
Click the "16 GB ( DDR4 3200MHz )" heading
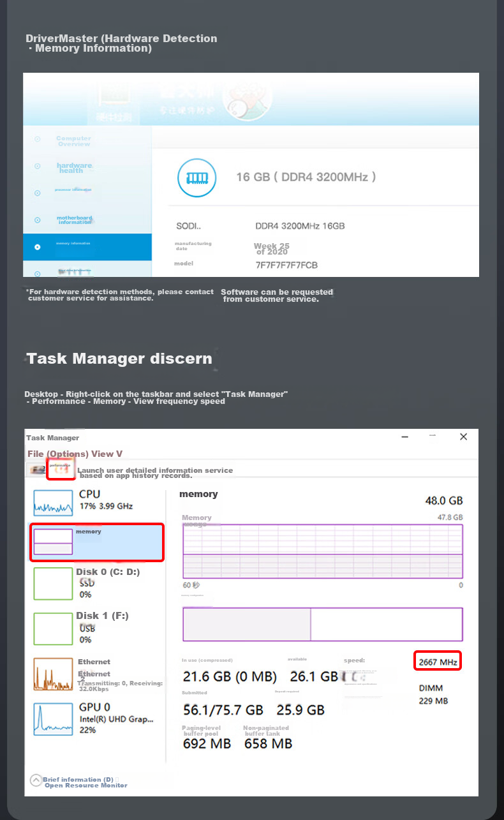pyautogui.click(x=306, y=177)
